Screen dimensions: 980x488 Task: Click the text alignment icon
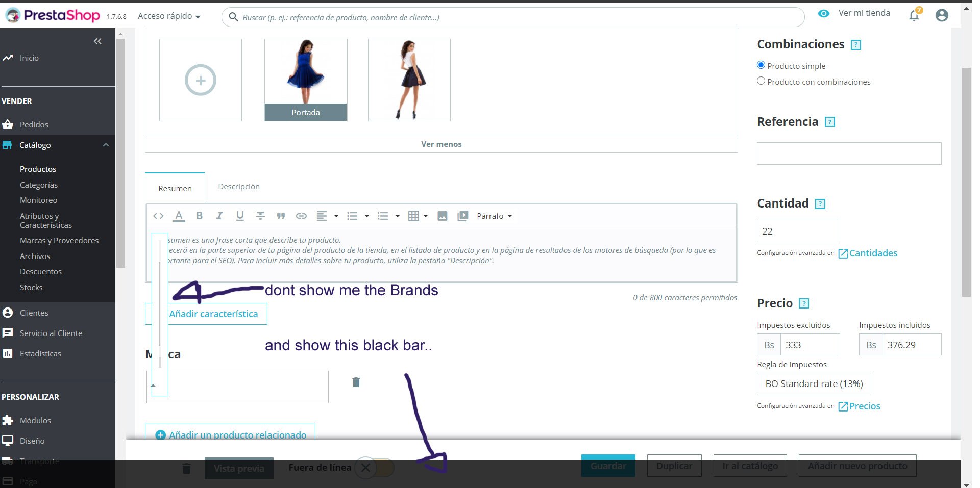tap(322, 216)
